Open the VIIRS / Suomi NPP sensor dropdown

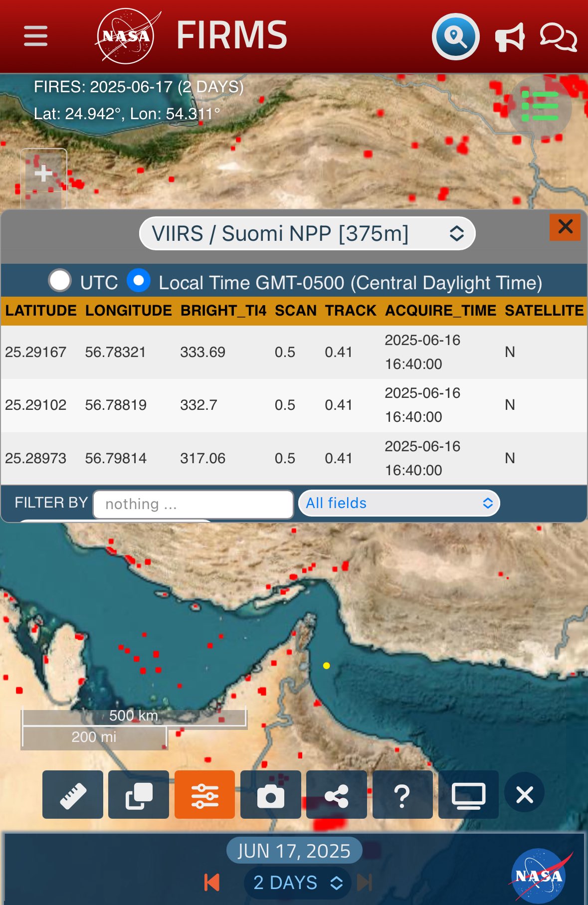(307, 233)
